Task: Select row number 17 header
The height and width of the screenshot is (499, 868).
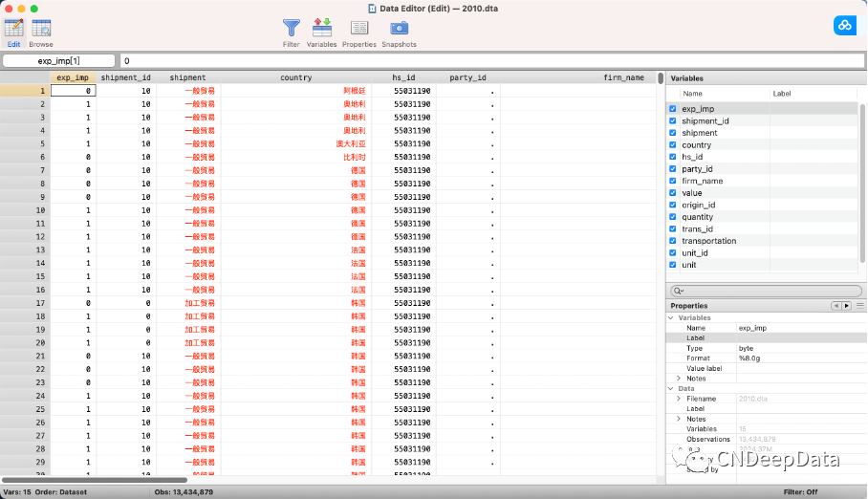Action: [25, 303]
